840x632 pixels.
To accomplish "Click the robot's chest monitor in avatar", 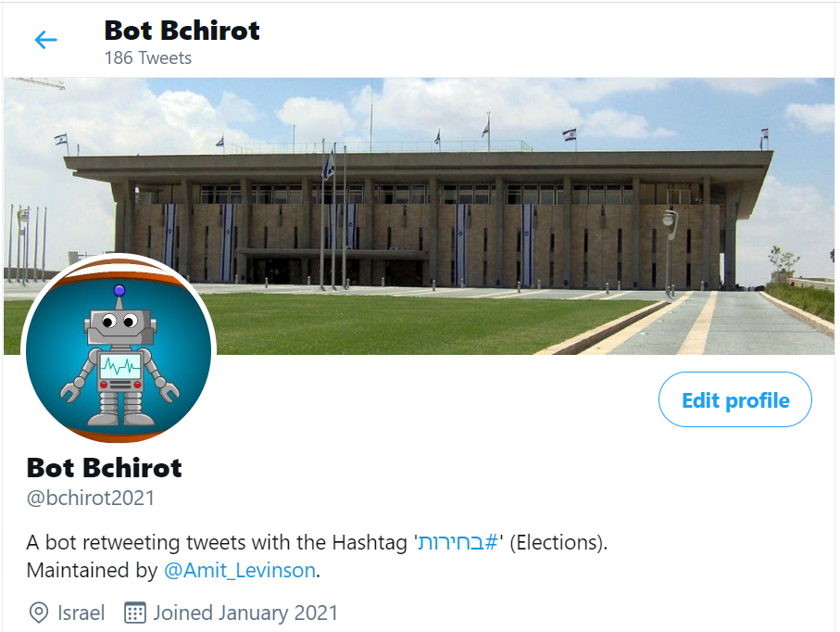I will point(120,366).
